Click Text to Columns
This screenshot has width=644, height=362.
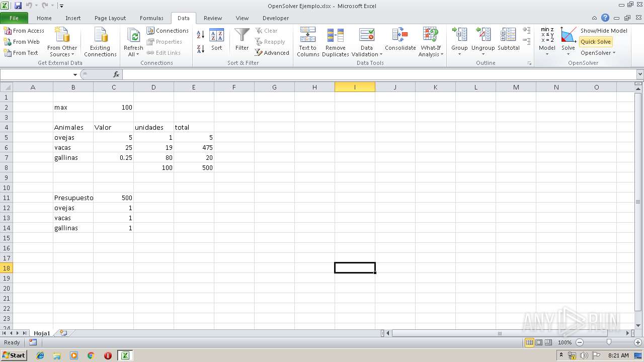tap(308, 42)
